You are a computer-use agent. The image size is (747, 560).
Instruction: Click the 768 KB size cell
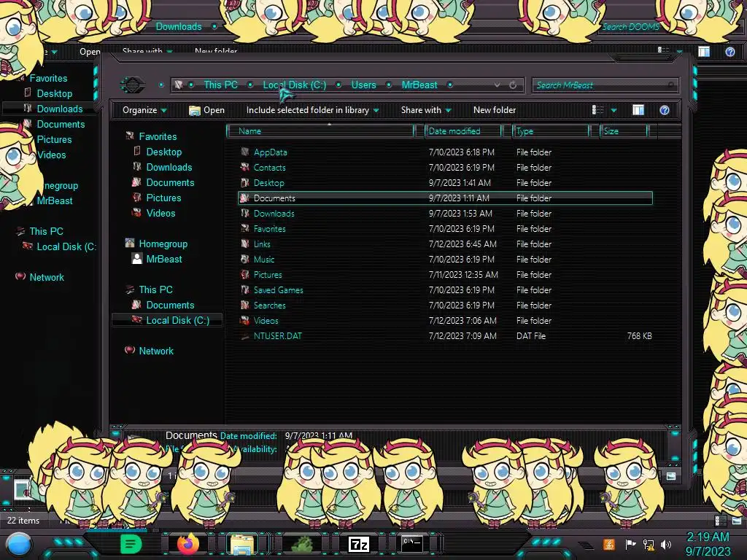click(639, 335)
